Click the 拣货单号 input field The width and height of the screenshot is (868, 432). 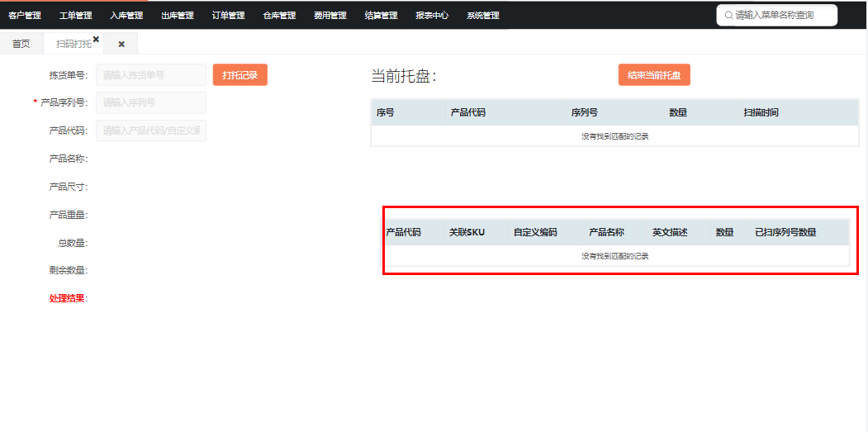pos(151,75)
